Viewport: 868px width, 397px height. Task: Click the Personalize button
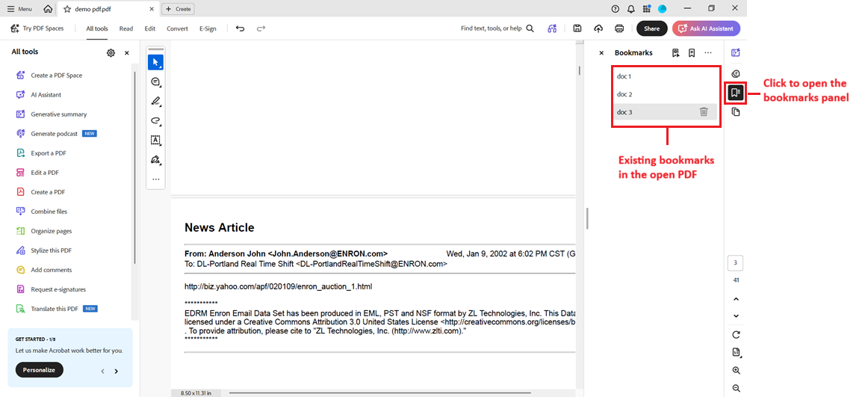click(x=40, y=370)
